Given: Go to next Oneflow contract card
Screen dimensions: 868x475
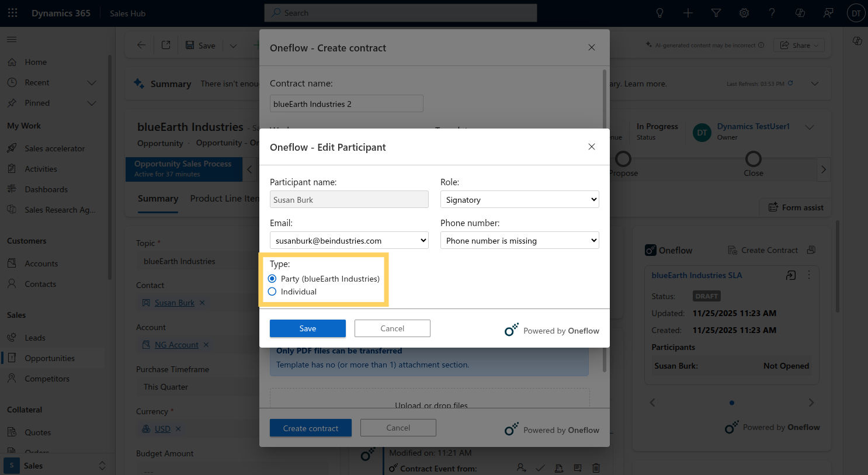Looking at the screenshot, I should [811, 403].
